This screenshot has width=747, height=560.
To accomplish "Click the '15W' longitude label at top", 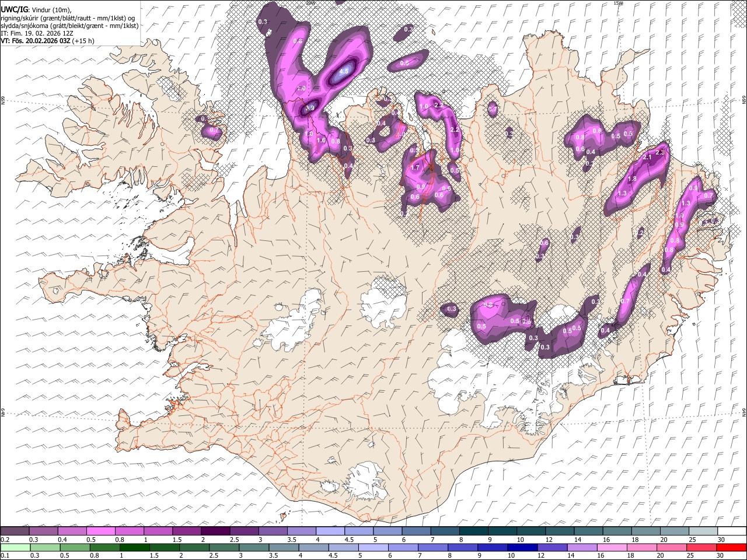I will pyautogui.click(x=618, y=3).
